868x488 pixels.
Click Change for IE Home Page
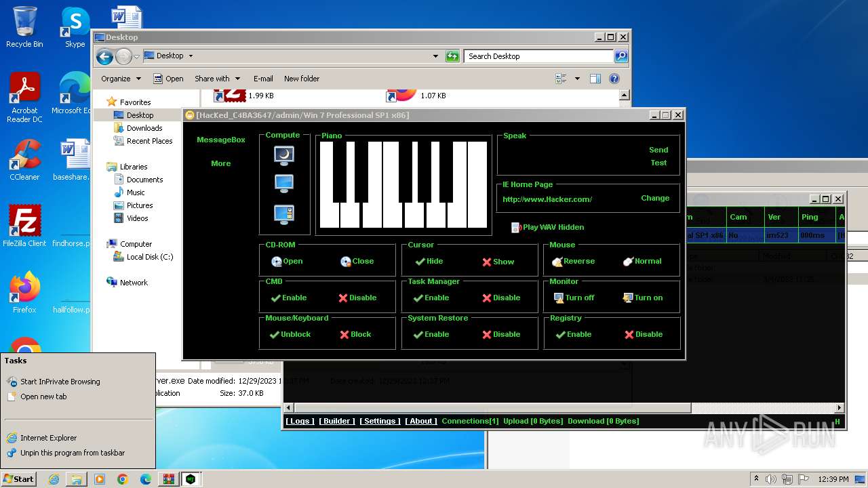click(655, 198)
